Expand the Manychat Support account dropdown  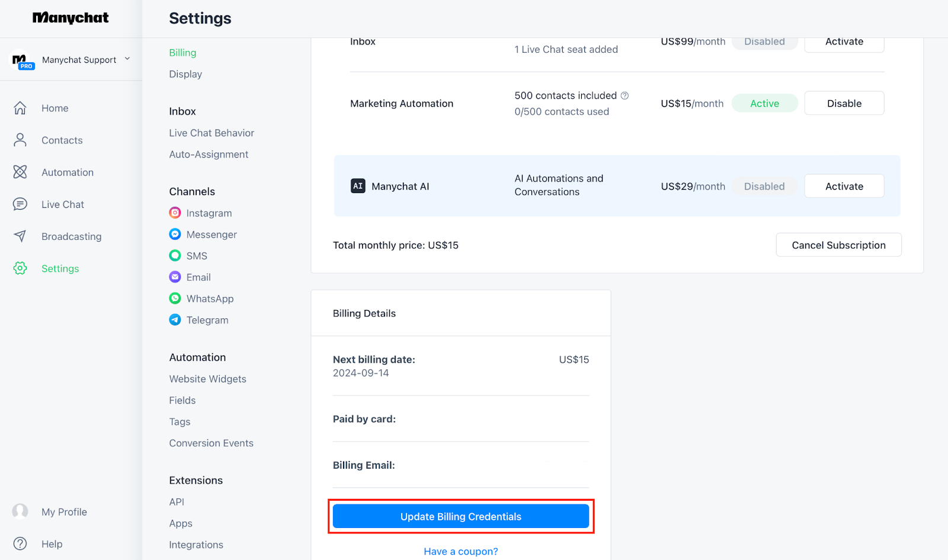pos(127,59)
